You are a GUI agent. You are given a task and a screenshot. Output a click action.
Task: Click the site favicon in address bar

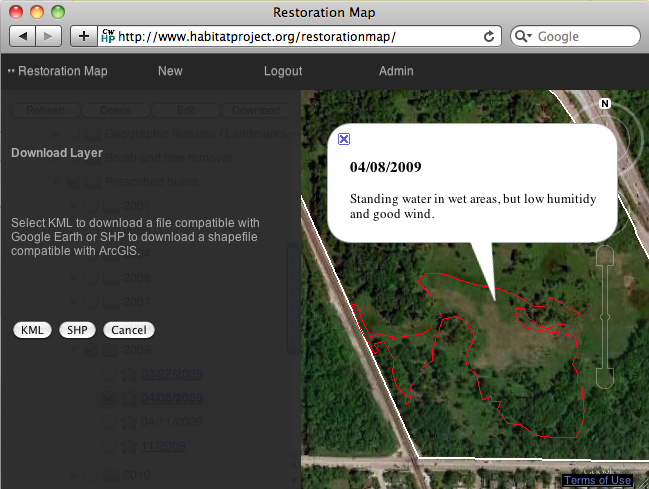pos(108,36)
